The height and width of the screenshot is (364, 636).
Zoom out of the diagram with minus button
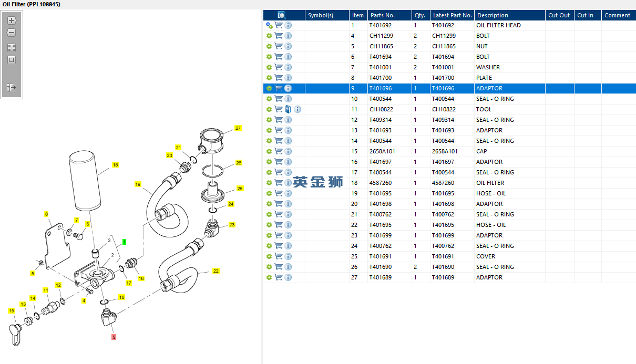[x=12, y=33]
